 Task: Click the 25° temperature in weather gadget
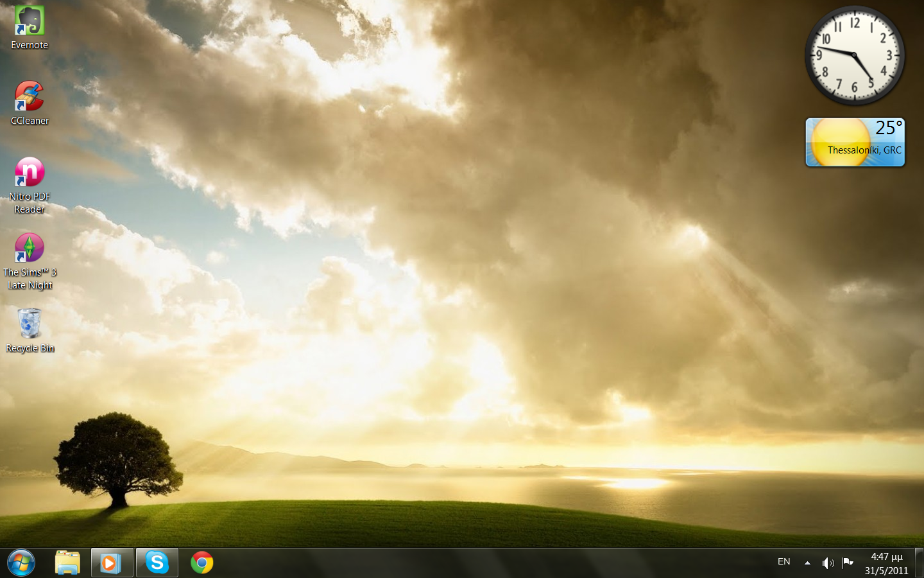pyautogui.click(x=888, y=128)
